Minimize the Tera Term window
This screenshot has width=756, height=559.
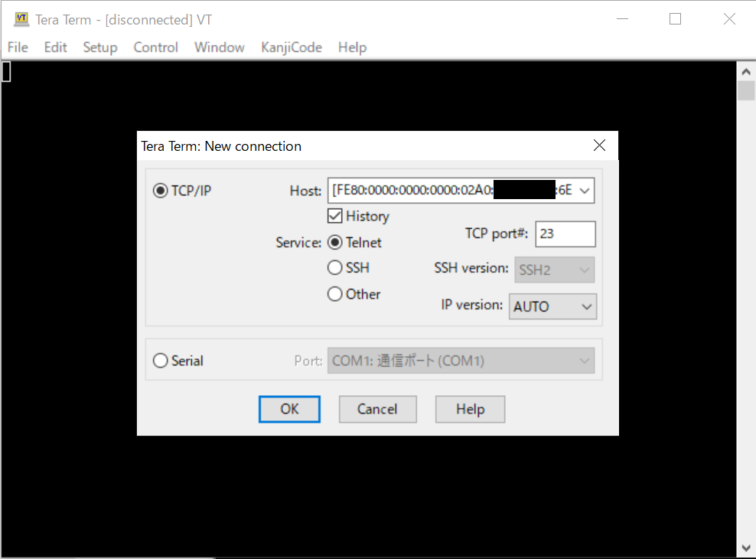coord(622,19)
